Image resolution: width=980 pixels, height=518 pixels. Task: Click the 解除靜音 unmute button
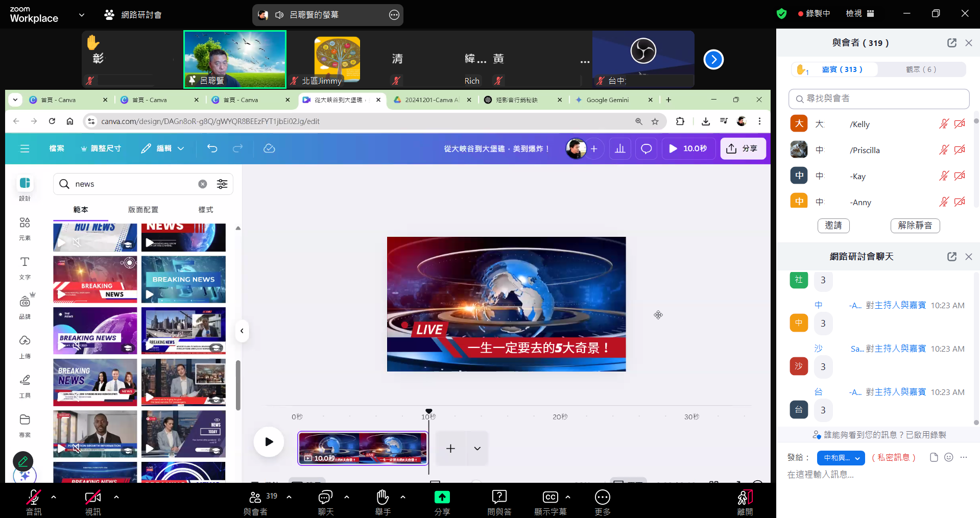pyautogui.click(x=915, y=226)
